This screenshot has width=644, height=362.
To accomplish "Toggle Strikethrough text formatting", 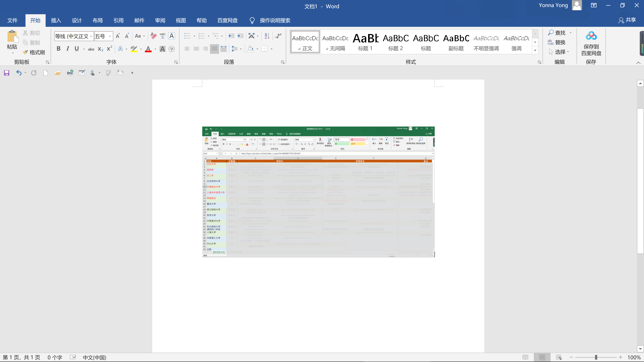I will point(91,49).
